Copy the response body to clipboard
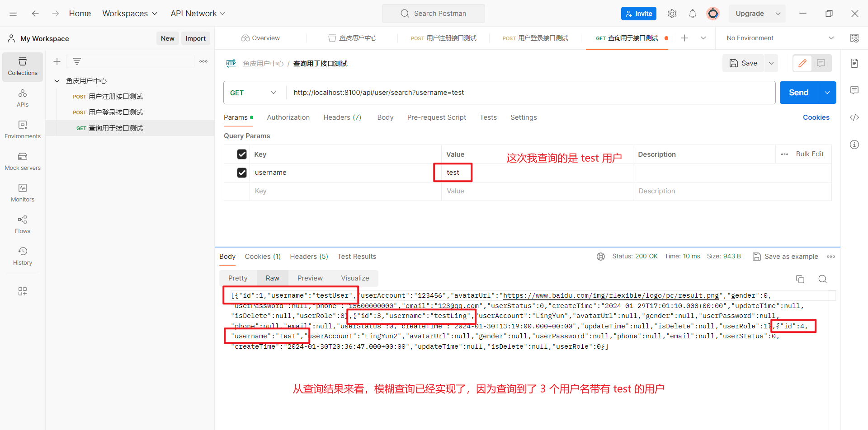Image resolution: width=868 pixels, height=430 pixels. 800,279
